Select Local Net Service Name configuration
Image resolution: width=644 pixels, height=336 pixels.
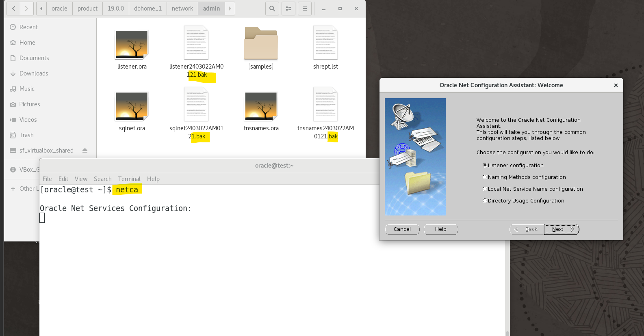[533, 189]
